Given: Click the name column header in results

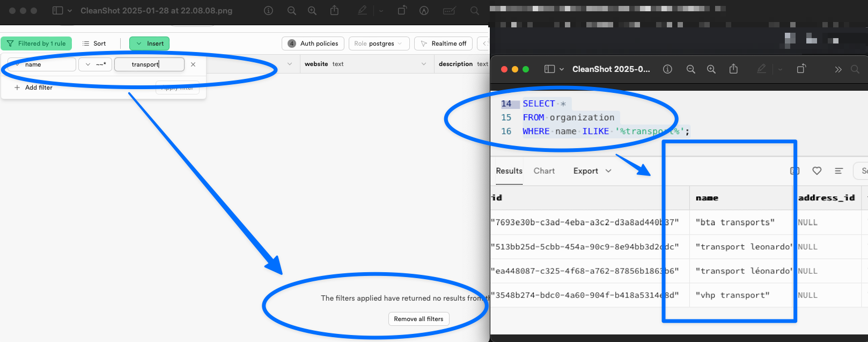Looking at the screenshot, I should (741, 198).
